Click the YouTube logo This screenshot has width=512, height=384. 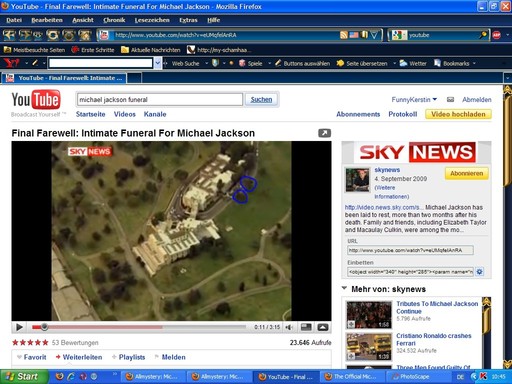pos(36,100)
